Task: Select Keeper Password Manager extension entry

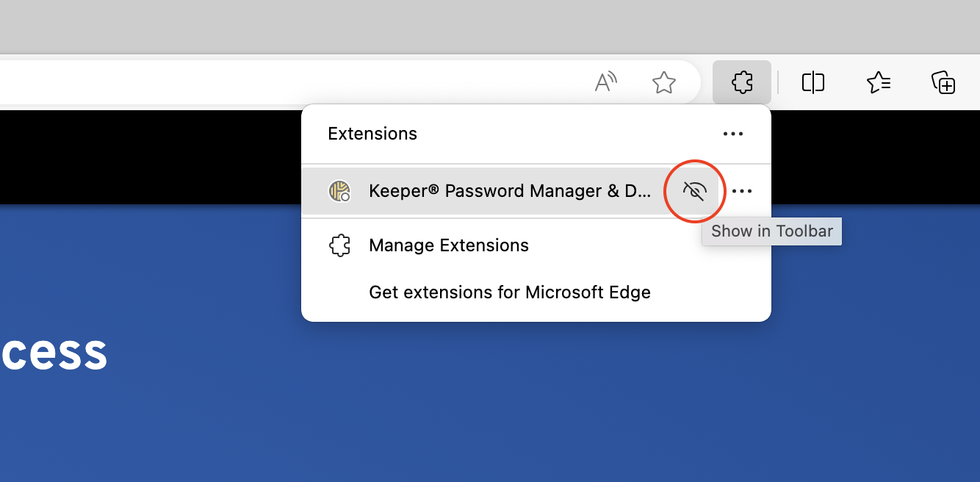Action: click(x=510, y=191)
